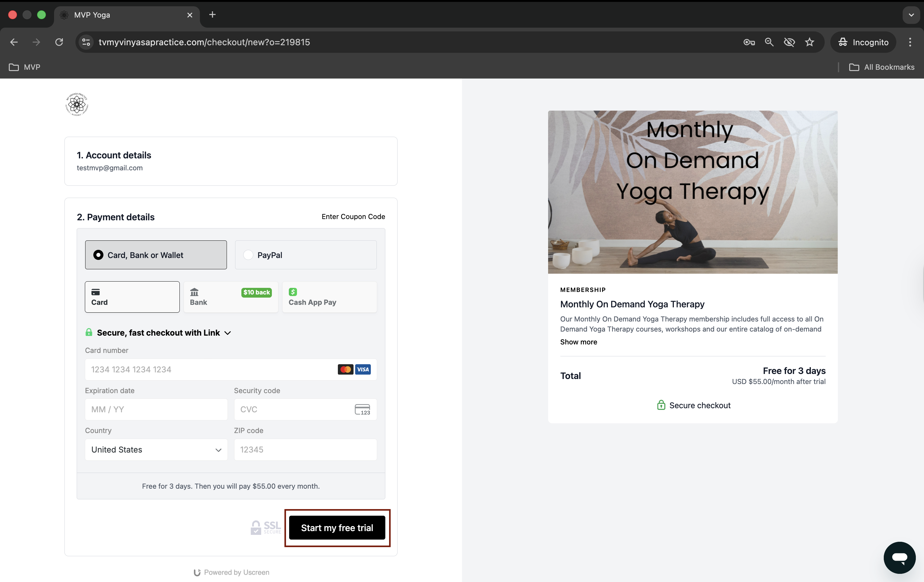Click the Monthly On Demand Yoga Therapy title
The height and width of the screenshot is (582, 924).
coord(632,304)
